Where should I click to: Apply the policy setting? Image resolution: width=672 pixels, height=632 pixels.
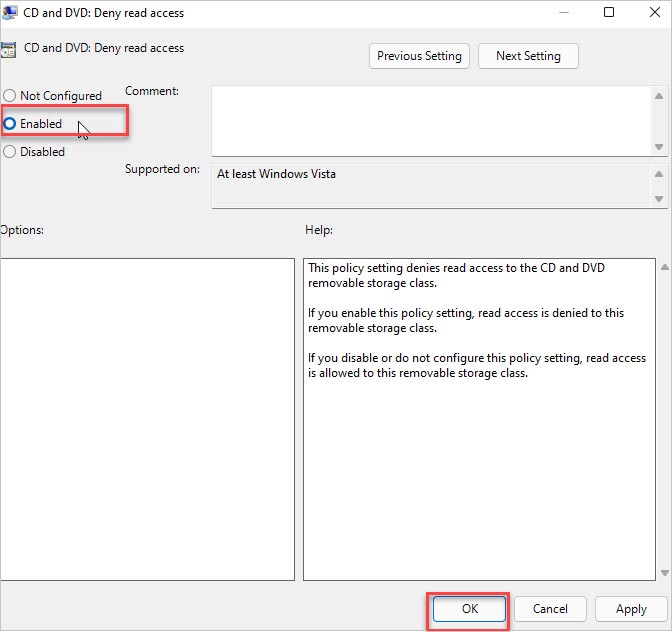pos(631,608)
